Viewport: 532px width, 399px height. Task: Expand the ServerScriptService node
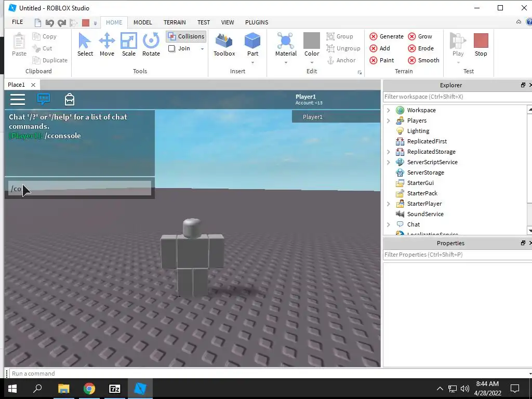pos(389,162)
